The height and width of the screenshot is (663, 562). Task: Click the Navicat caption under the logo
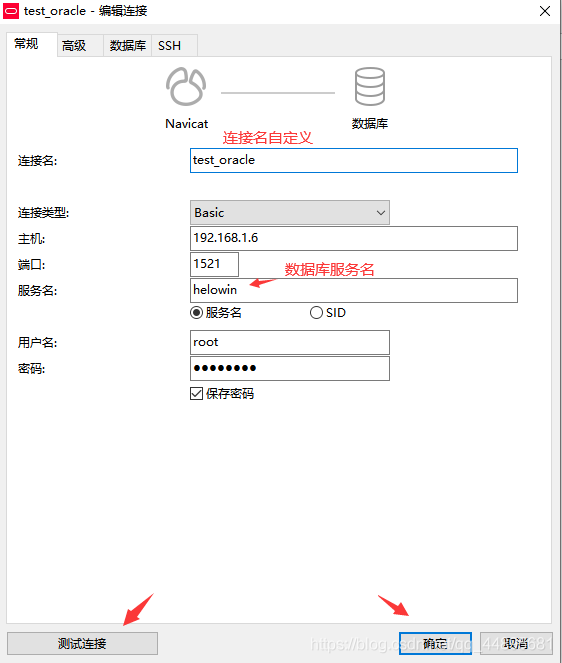coord(186,123)
